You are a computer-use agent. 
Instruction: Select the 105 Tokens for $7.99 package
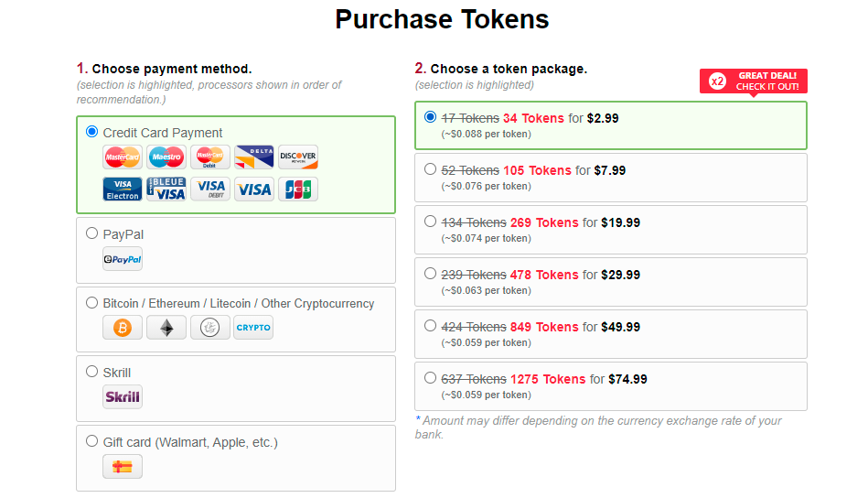(431, 169)
